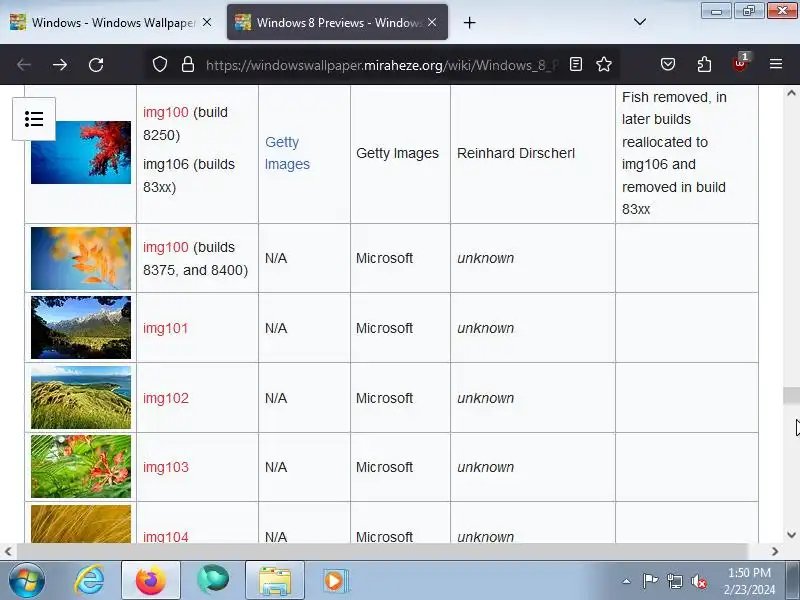Open the img101 link
Image resolution: width=800 pixels, height=600 pixels.
click(x=165, y=328)
